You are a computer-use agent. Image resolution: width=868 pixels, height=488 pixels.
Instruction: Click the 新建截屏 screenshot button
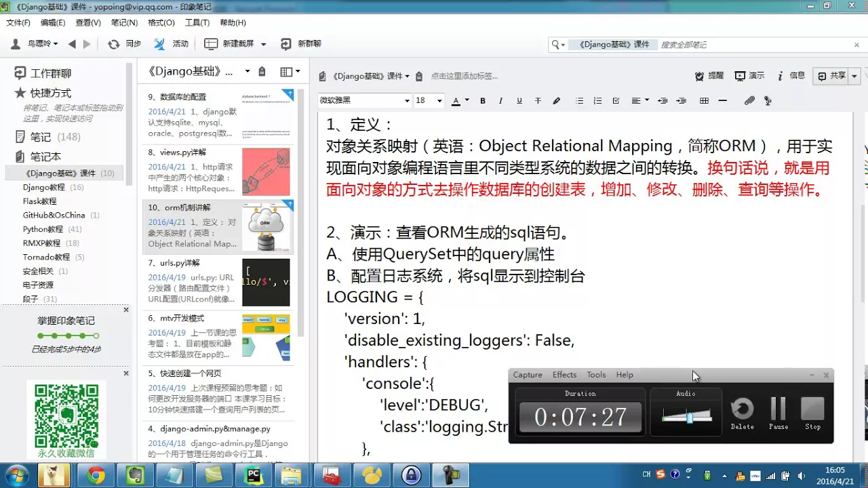click(229, 44)
